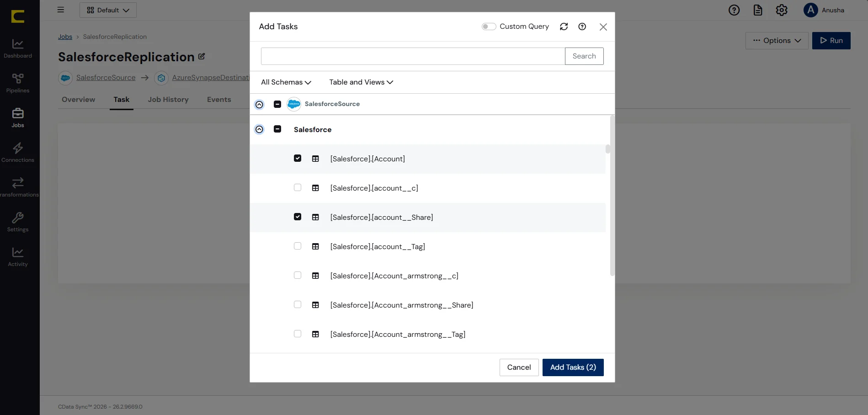Switch to the Job History tab

pyautogui.click(x=168, y=100)
